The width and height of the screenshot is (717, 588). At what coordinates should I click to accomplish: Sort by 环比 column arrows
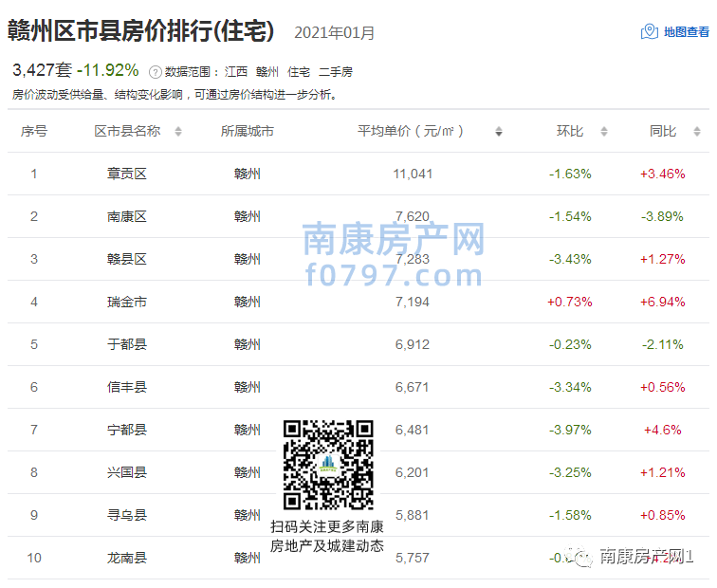[604, 132]
